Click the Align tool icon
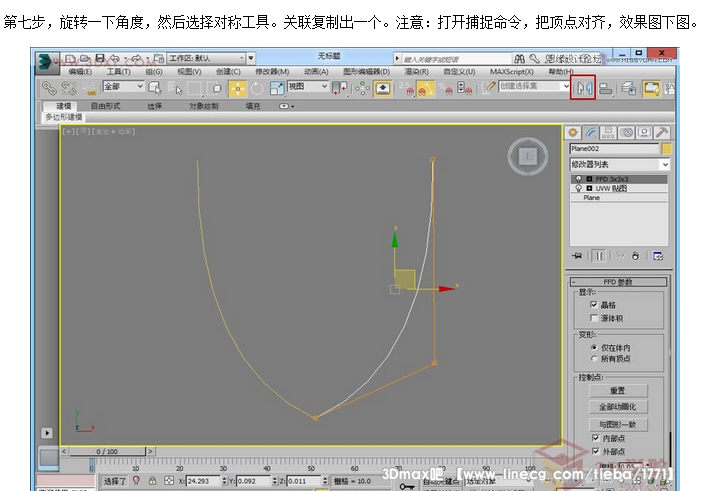This screenshot has width=703, height=491. click(x=606, y=88)
